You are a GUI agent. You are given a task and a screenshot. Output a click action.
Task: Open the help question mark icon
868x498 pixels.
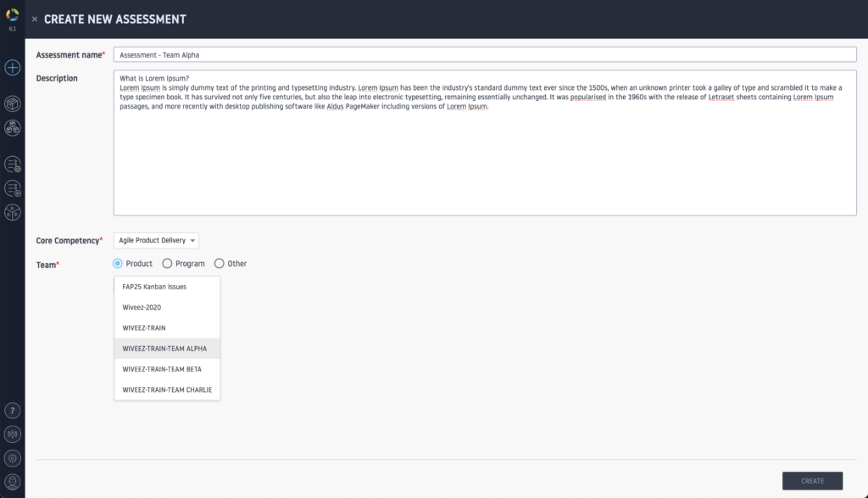13,411
